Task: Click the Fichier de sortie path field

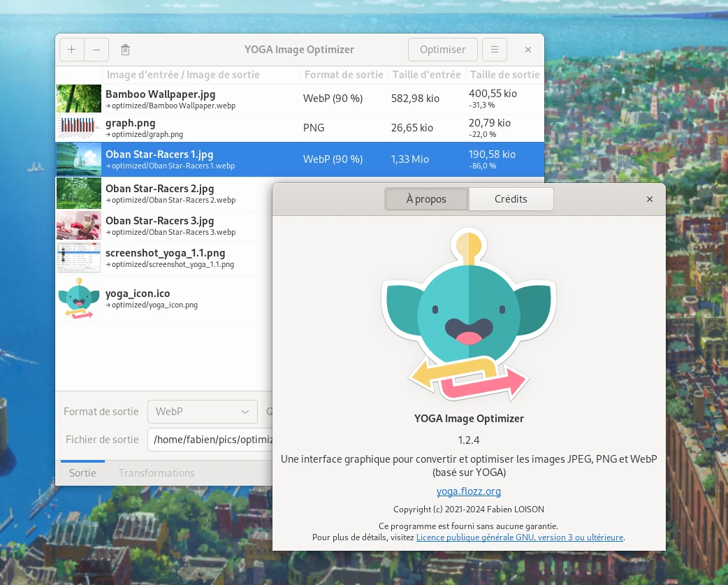Action: tap(210, 440)
